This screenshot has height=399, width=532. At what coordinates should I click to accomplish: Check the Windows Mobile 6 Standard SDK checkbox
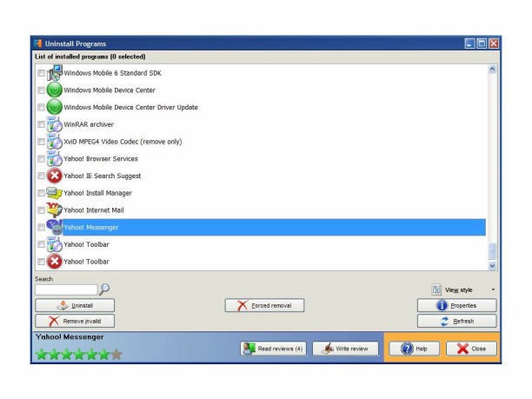tap(41, 73)
